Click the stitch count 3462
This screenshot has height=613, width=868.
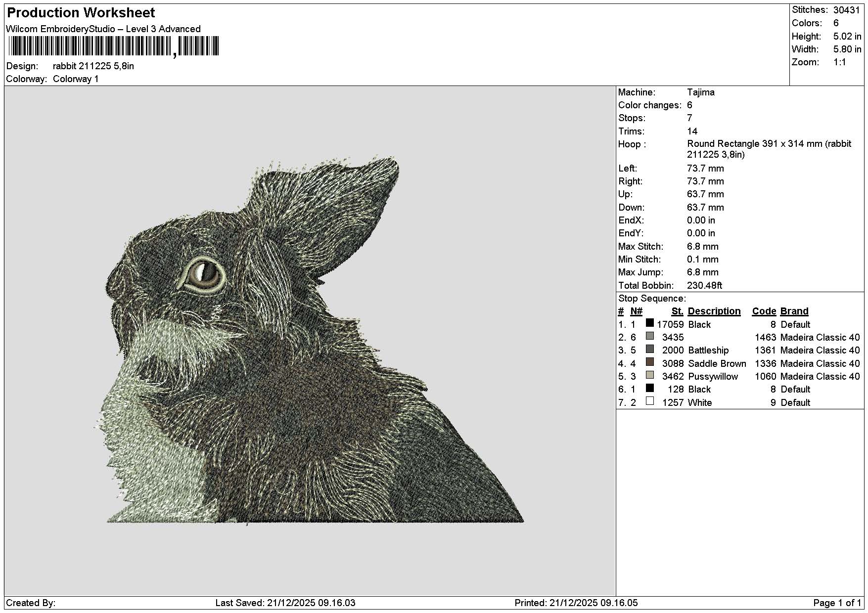click(673, 377)
